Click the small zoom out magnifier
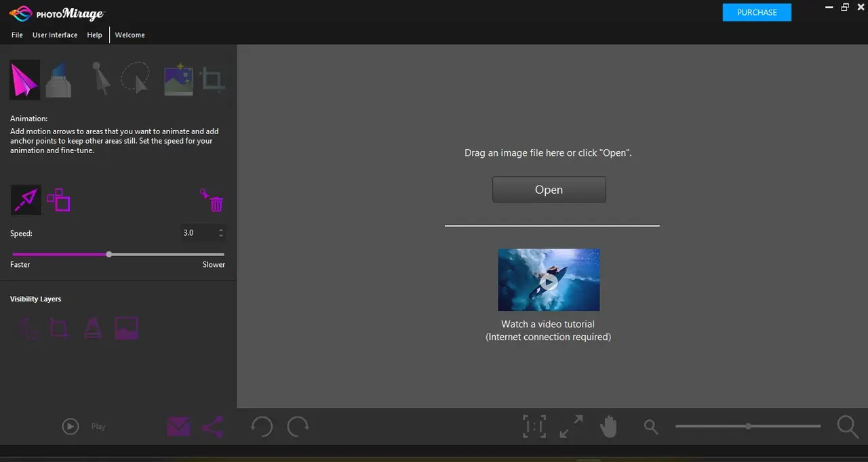The height and width of the screenshot is (462, 868). pos(651,427)
